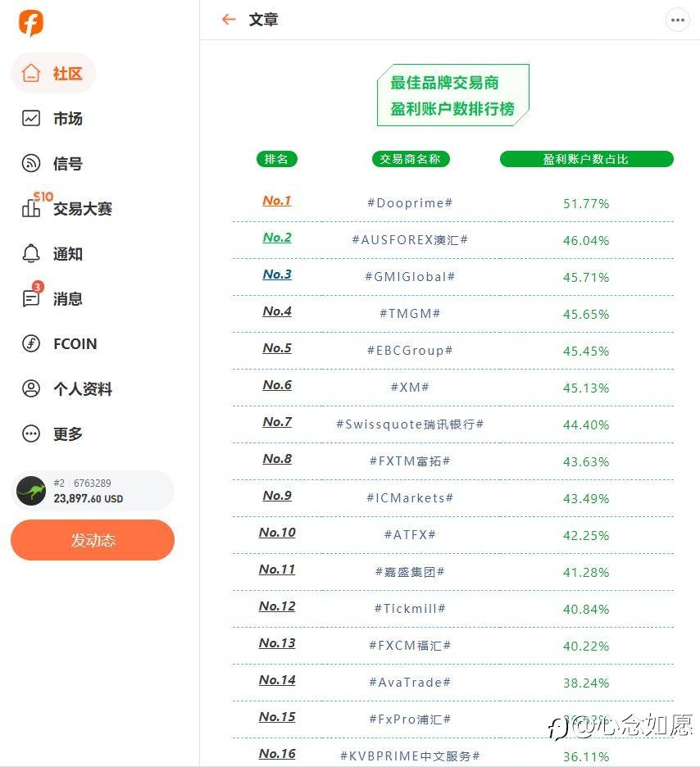Screen dimensions: 700x767
Task: Open the #Dooprime# broker tag link
Action: coord(410,203)
